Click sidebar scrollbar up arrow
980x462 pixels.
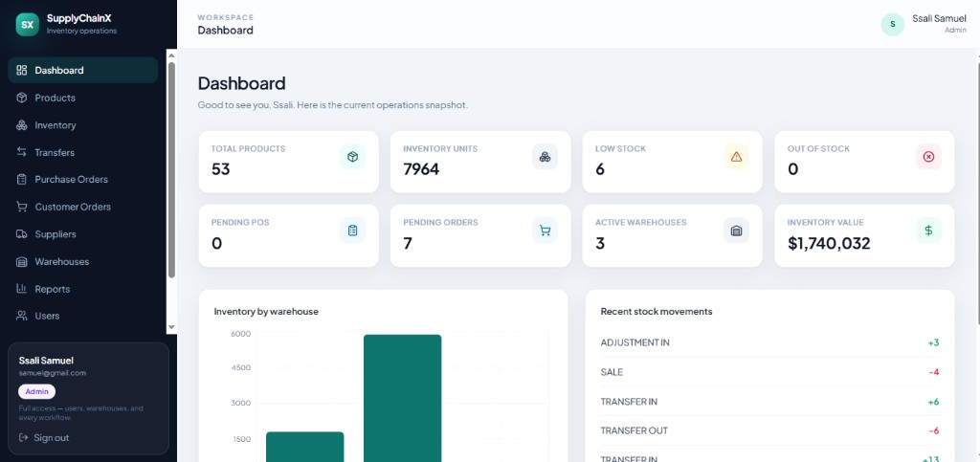click(172, 55)
